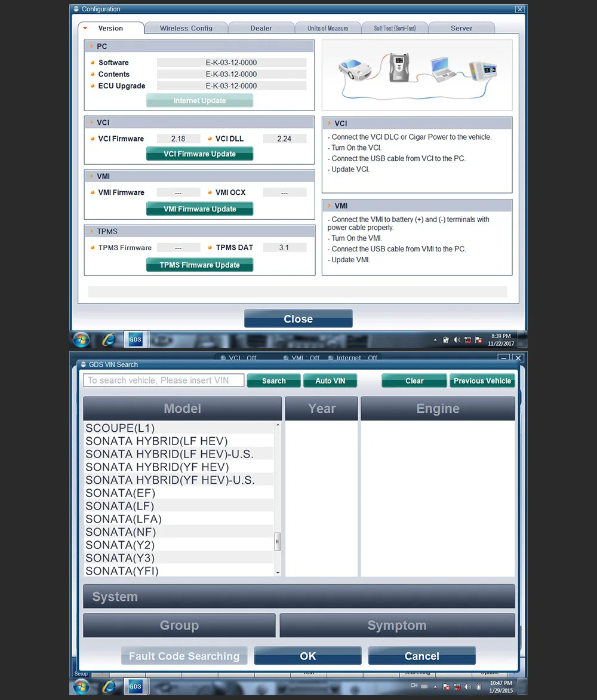
Task: Select SONATA HYBRID(YF HEV) without U.S. suffix
Action: click(x=179, y=466)
